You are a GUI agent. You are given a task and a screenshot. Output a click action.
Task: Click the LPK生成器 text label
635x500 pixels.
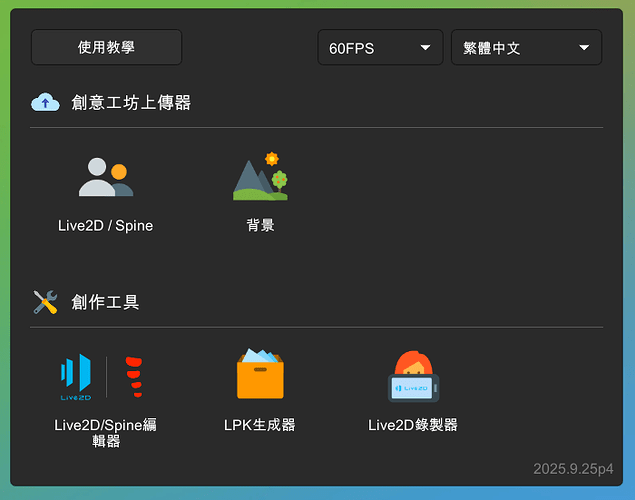point(260,425)
